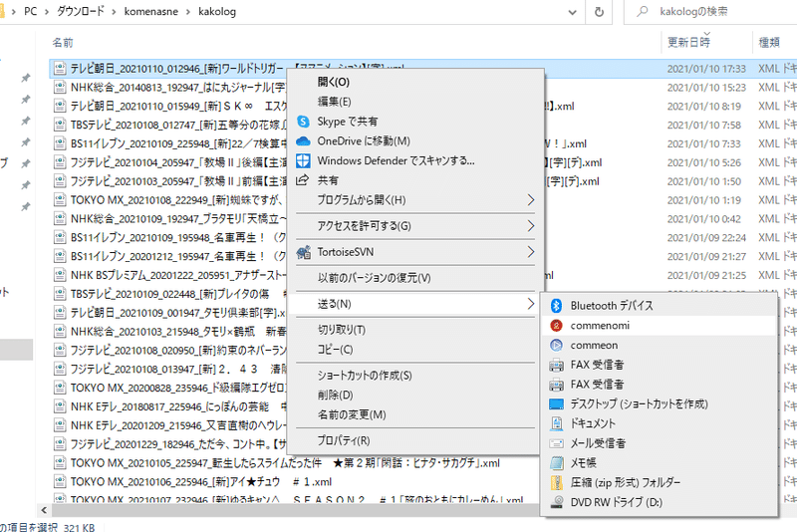Select 削除(D) menu item

tap(414, 395)
